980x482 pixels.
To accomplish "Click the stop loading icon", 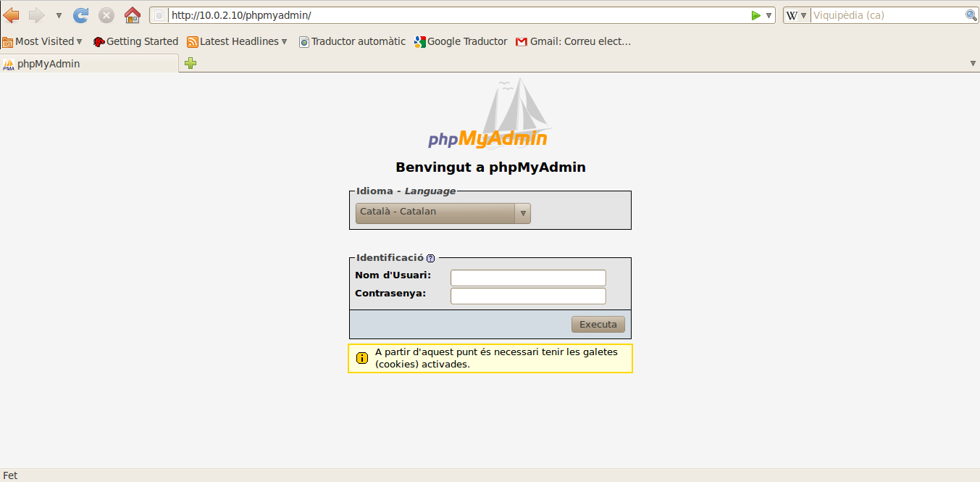I will point(106,15).
